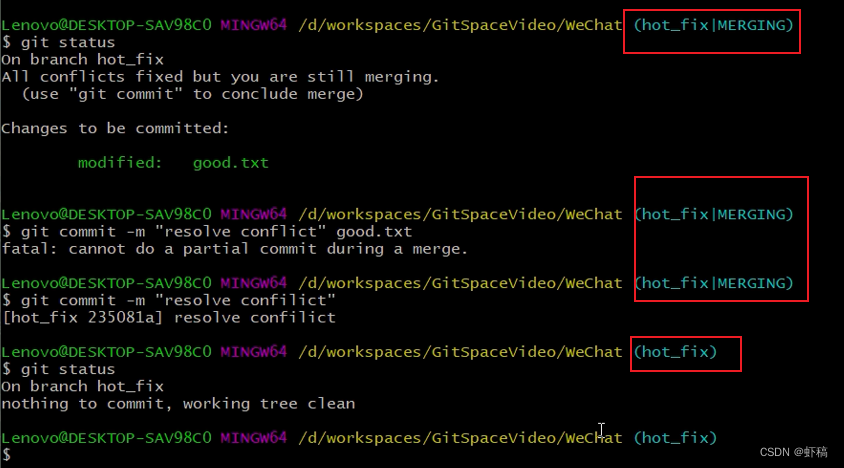The width and height of the screenshot is (844, 468).
Task: Click the text "On branch hot_fix" under the first git status
Action: click(82, 59)
